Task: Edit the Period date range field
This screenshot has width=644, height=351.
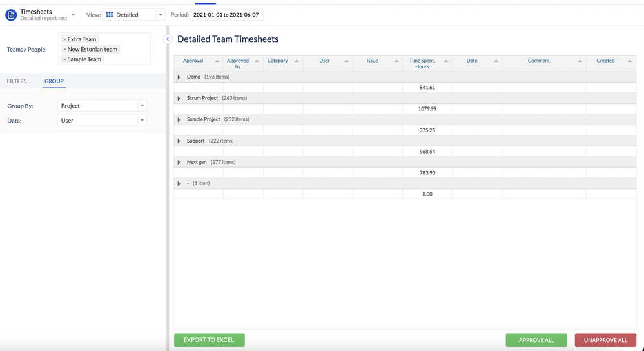Action: pos(226,15)
